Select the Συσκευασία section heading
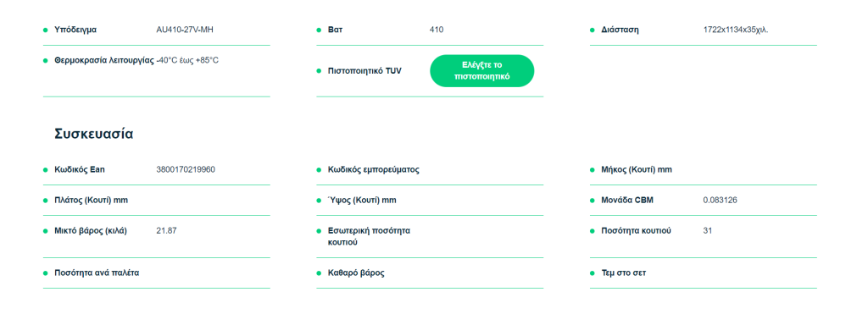 (93, 134)
